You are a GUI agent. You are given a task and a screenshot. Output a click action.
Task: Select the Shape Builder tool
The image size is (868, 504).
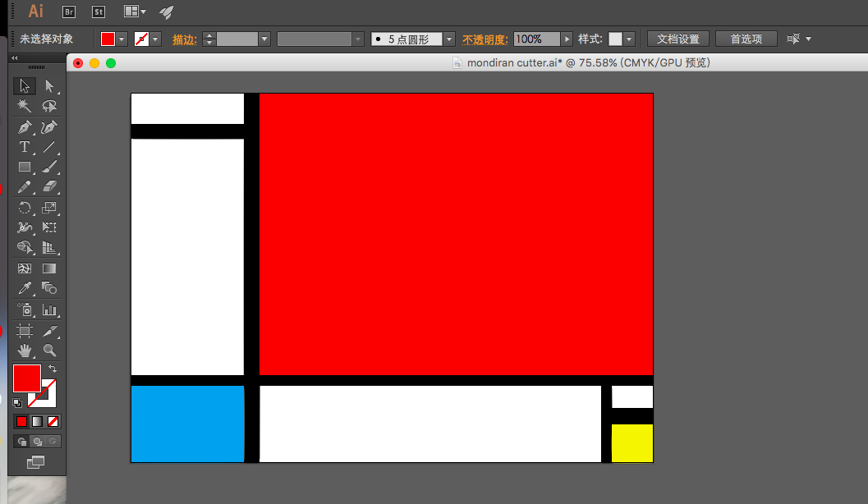click(x=25, y=247)
